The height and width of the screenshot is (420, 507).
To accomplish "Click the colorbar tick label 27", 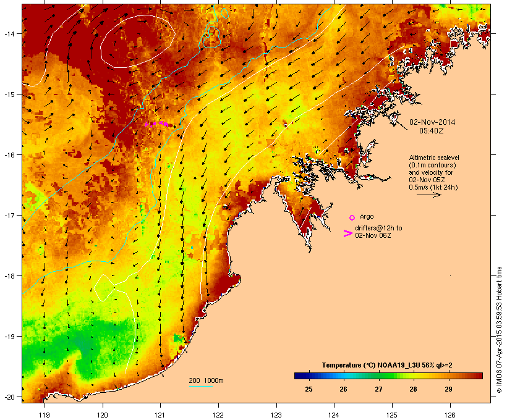I will [378, 389].
